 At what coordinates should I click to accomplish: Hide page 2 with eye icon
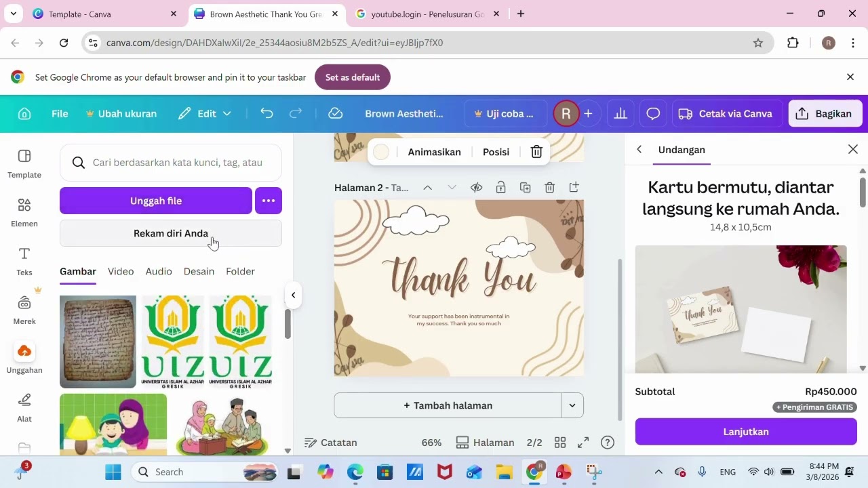click(476, 187)
